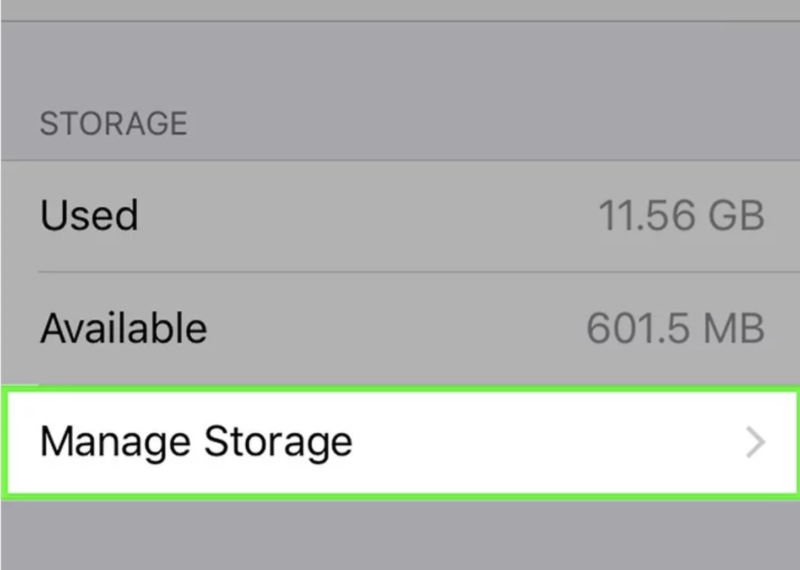Open the Manage Storage option
The image size is (800, 570).
[400, 442]
